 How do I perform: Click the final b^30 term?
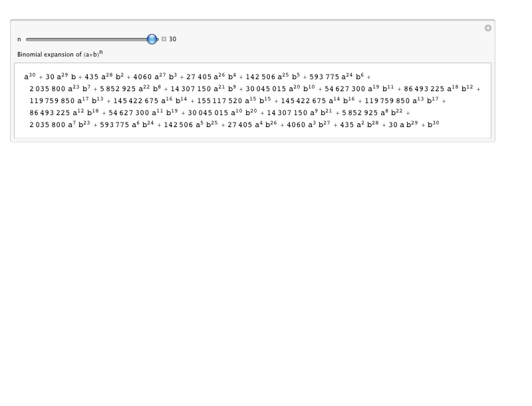(x=433, y=124)
